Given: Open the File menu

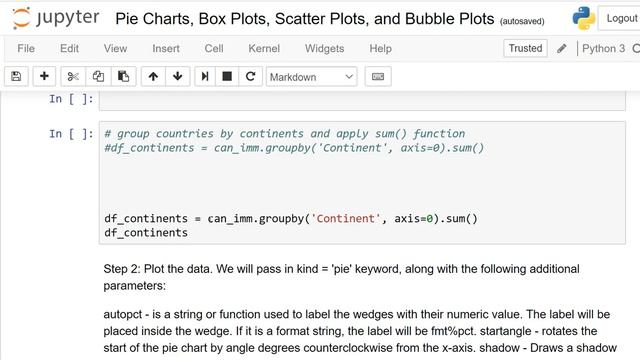Looking at the screenshot, I should tap(26, 49).
